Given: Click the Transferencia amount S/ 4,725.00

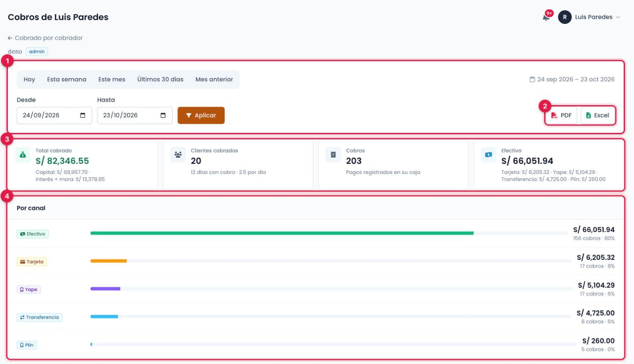Looking at the screenshot, I should (596, 313).
